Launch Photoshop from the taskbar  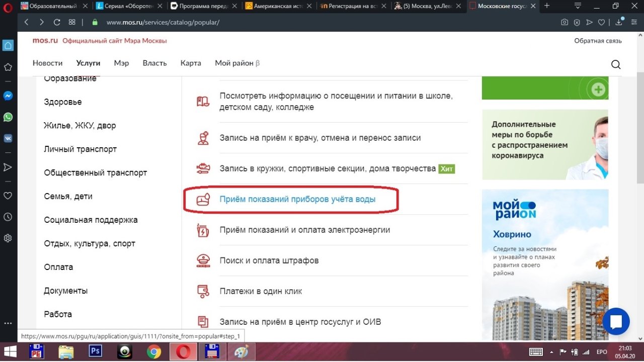point(95,351)
